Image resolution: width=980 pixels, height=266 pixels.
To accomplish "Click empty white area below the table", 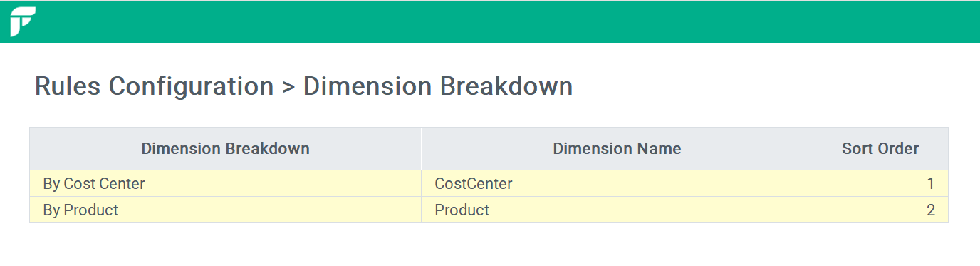I will click(x=490, y=245).
